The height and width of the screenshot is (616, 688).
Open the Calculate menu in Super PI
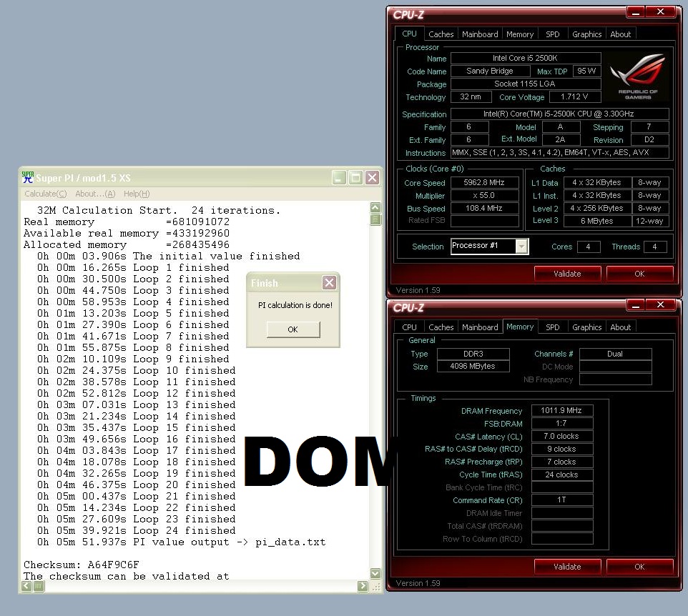click(x=46, y=194)
